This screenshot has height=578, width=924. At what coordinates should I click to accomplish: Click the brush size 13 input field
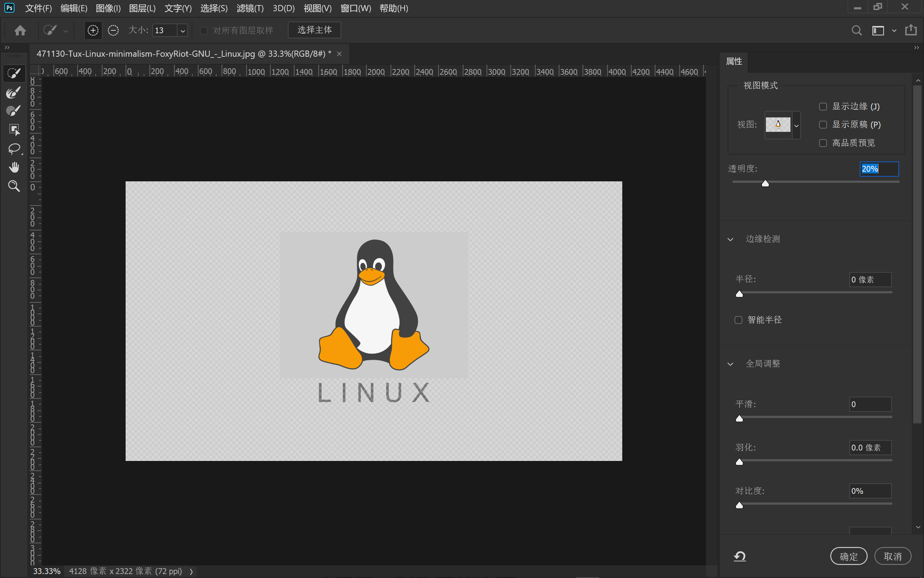pyautogui.click(x=165, y=31)
